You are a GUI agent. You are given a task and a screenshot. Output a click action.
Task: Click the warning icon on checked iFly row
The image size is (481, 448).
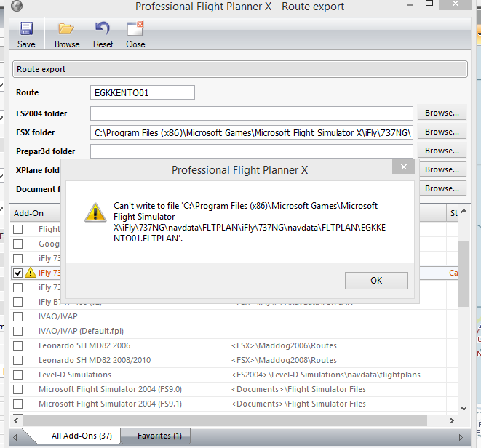click(x=31, y=273)
